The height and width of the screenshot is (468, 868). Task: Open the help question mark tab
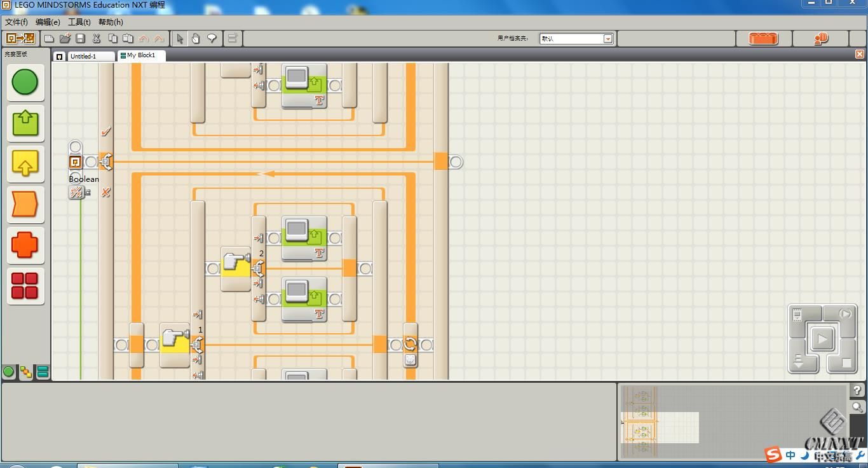coord(857,390)
